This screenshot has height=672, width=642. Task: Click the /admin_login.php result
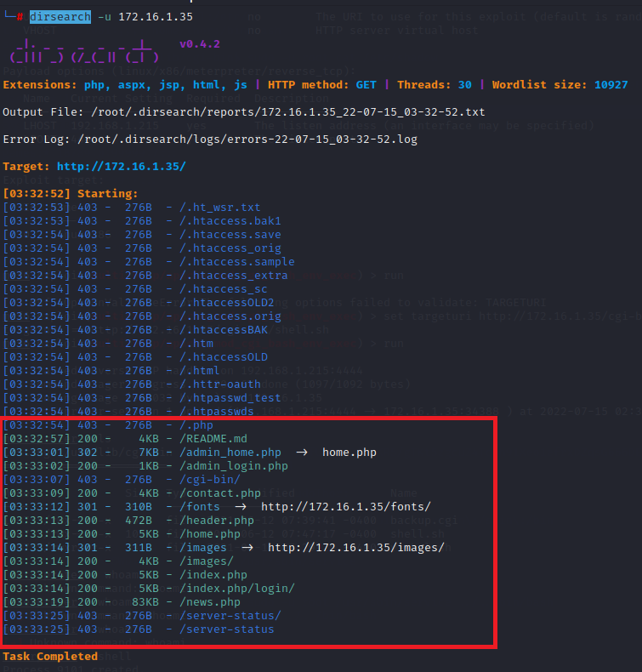coord(233,466)
